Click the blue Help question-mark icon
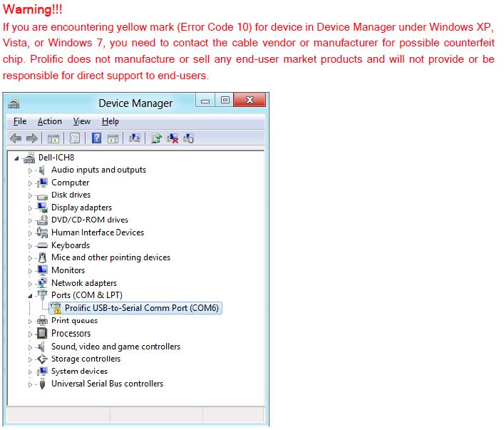Viewport: 504px width, 430px height. click(96, 138)
